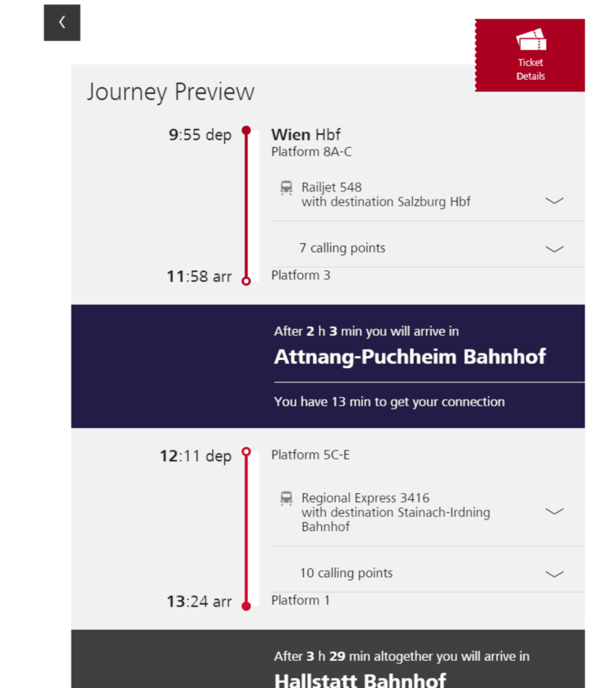Click the 7 calling points label

coord(342,248)
